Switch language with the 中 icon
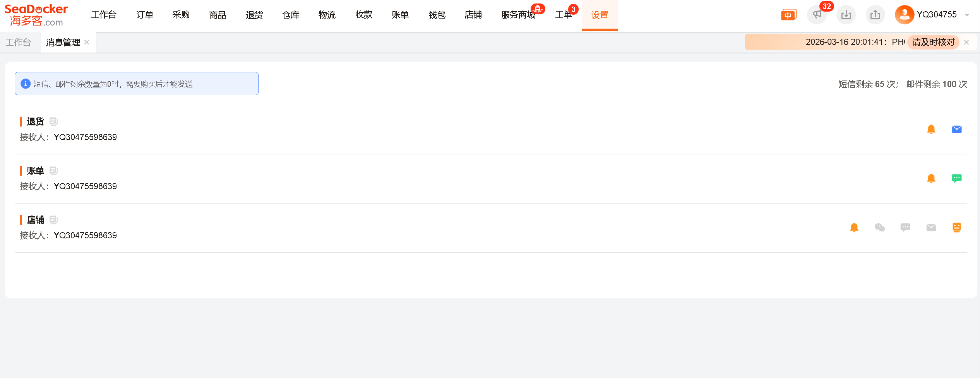The image size is (980, 378). pyautogui.click(x=788, y=15)
